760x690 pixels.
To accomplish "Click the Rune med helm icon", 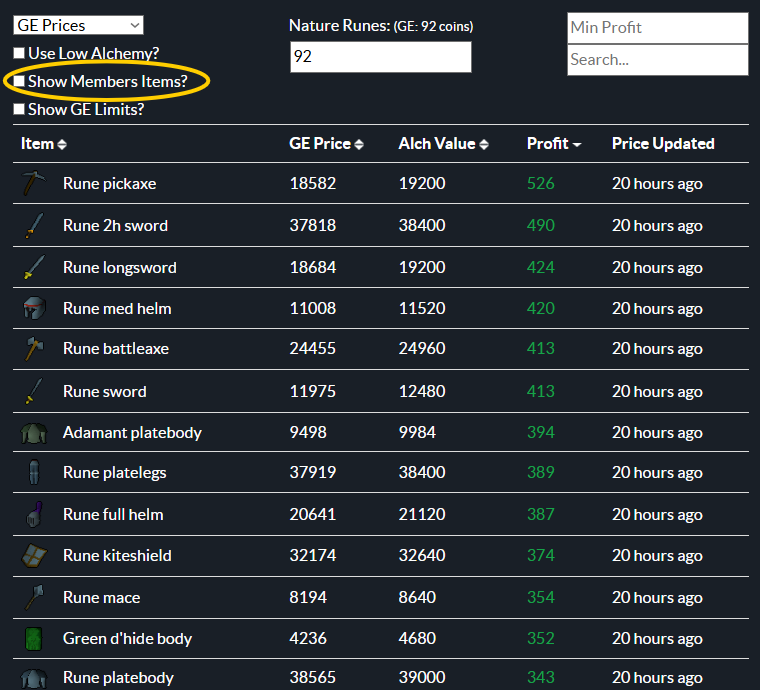I will coord(34,308).
